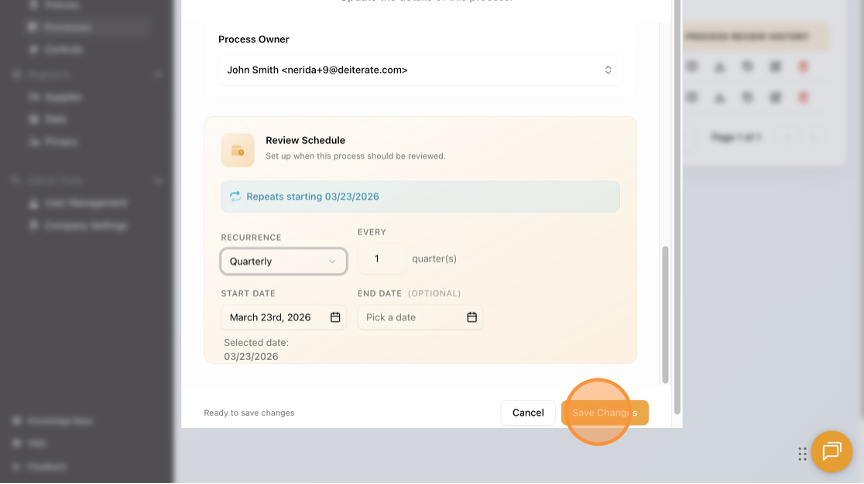The height and width of the screenshot is (484, 864).
Task: Click the red delete icon in first row
Action: [x=802, y=67]
